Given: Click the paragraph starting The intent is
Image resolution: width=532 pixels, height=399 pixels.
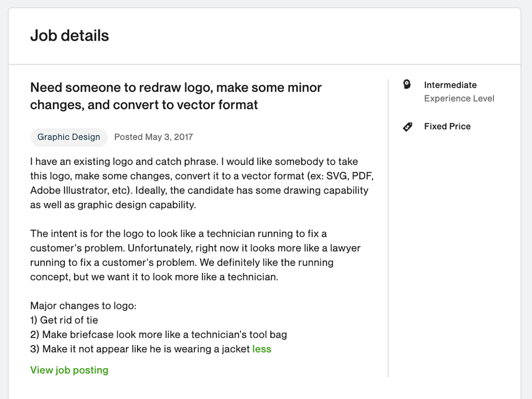Looking at the screenshot, I should tap(196, 255).
